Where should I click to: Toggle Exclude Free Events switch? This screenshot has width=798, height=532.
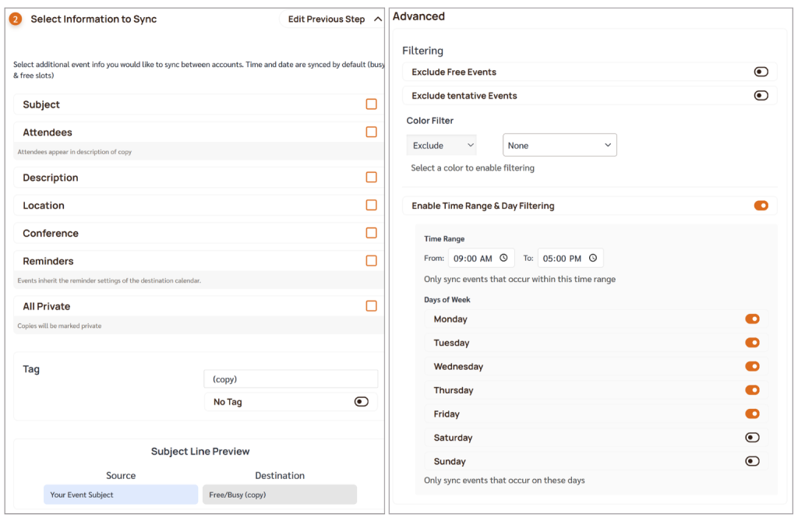pyautogui.click(x=761, y=72)
